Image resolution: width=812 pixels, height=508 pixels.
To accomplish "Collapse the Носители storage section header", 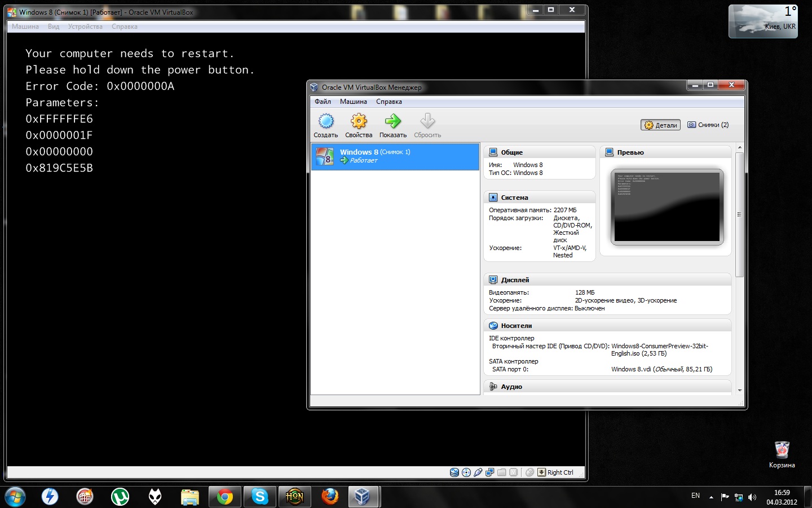I will point(516,326).
